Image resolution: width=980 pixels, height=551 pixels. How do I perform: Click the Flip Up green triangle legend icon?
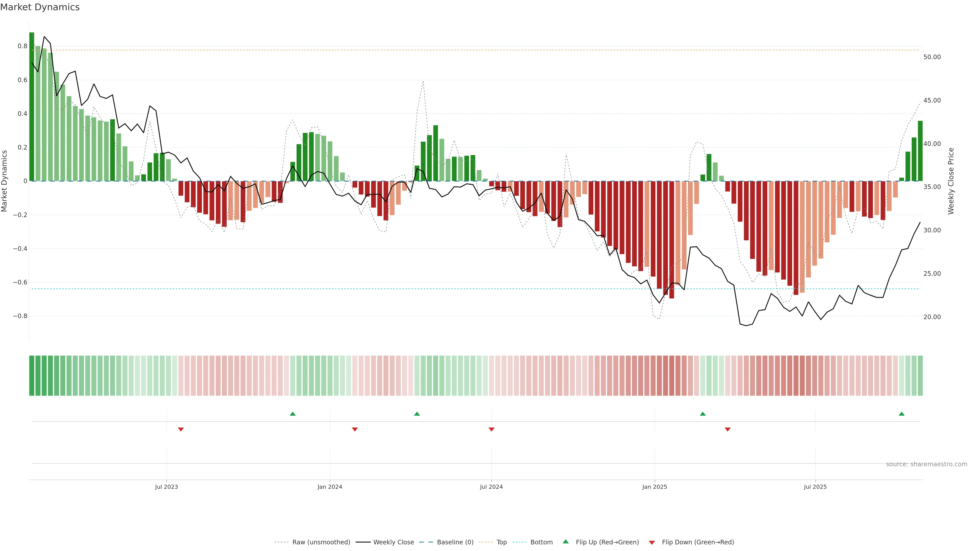pos(566,542)
